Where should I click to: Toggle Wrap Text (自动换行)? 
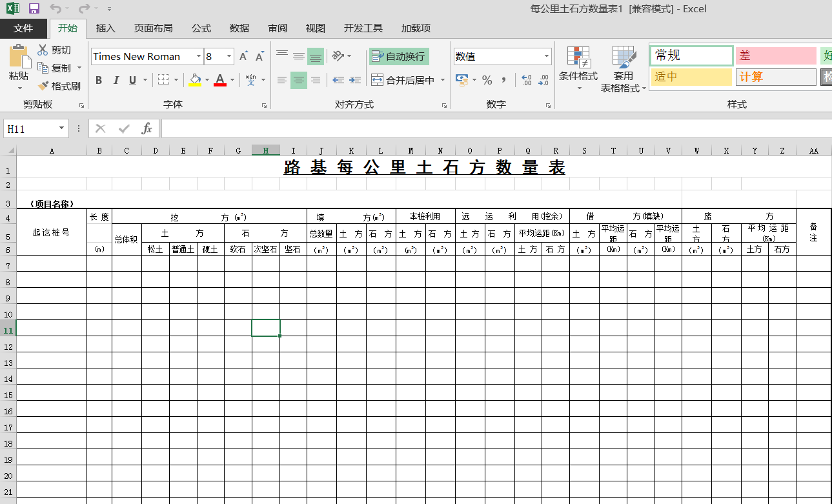coord(399,56)
